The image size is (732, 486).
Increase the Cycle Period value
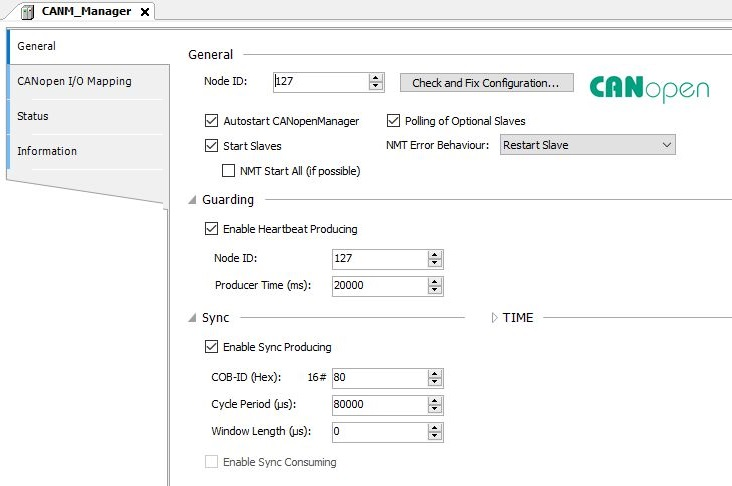435,401
